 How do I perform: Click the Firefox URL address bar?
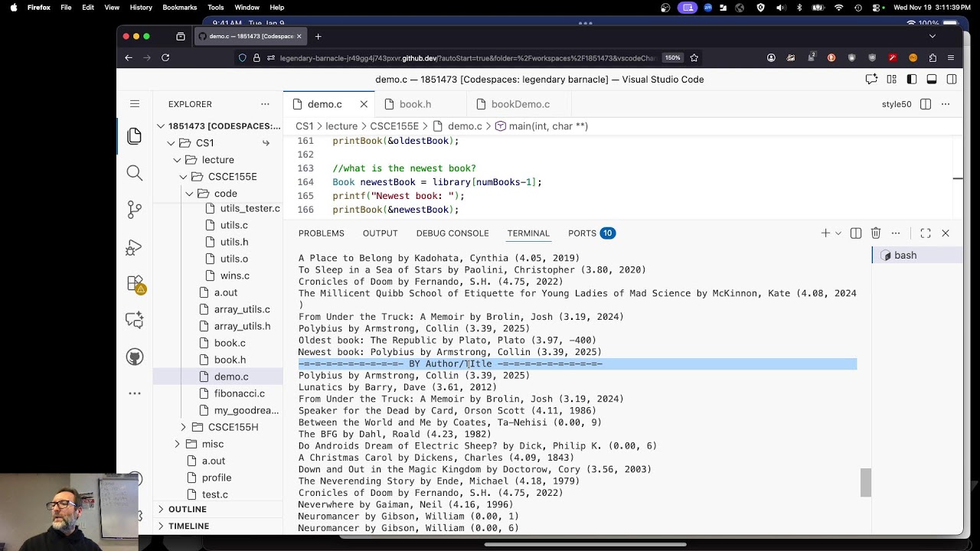(x=467, y=57)
